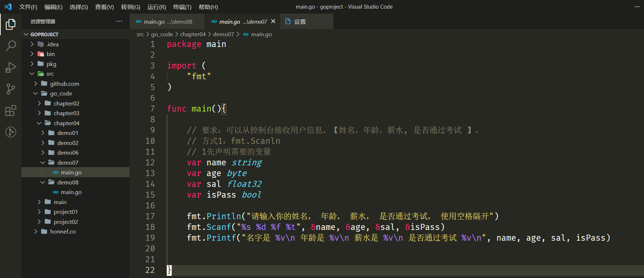Open the Extensions view
The width and height of the screenshot is (644, 278).
tap(11, 110)
